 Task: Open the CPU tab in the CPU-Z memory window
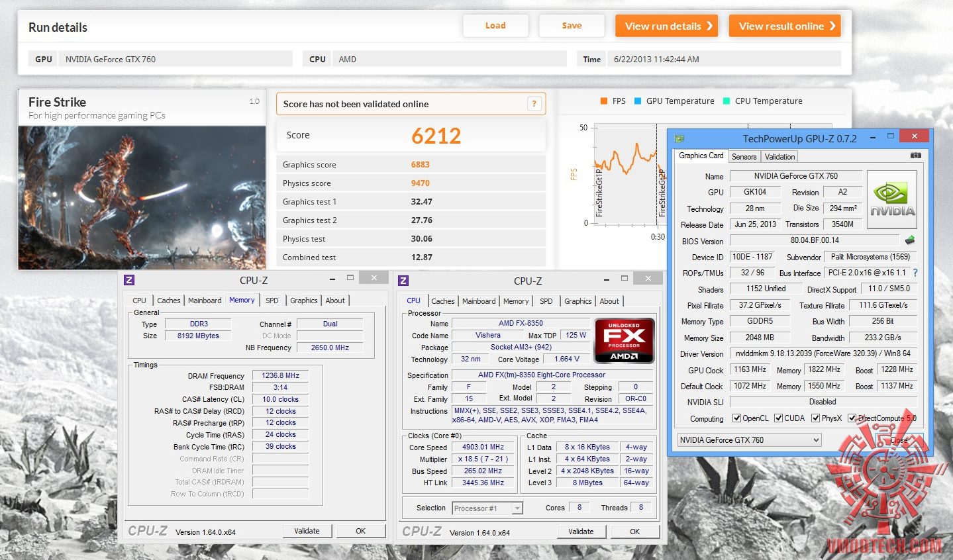pyautogui.click(x=139, y=301)
